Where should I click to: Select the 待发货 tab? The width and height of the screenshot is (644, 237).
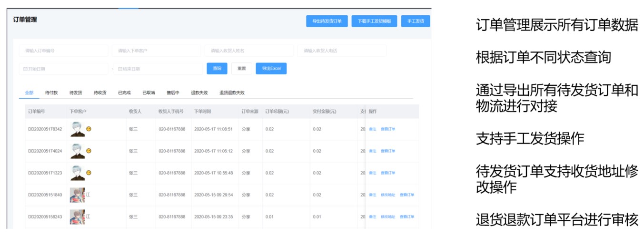tap(76, 93)
